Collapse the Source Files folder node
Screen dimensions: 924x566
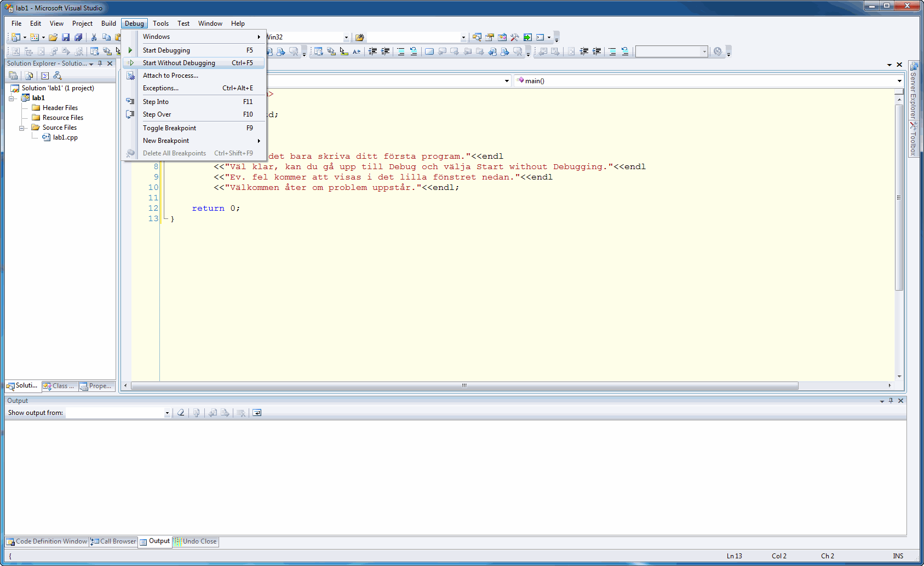pos(22,128)
